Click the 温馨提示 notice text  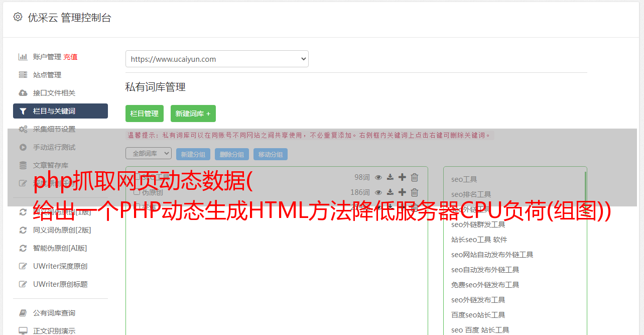click(x=310, y=135)
